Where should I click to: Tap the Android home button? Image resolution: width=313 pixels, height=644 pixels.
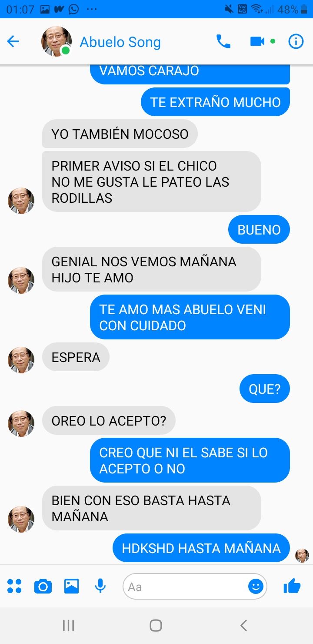pyautogui.click(x=156, y=625)
